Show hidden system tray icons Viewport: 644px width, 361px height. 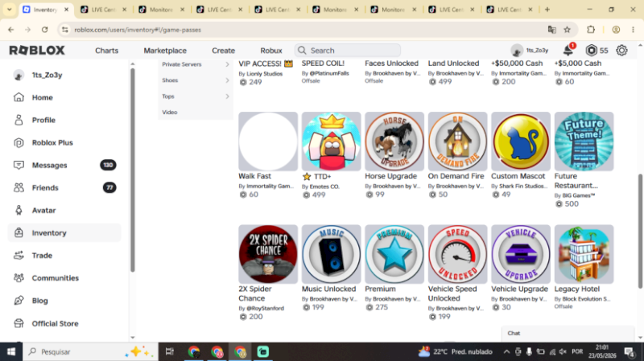pos(506,351)
